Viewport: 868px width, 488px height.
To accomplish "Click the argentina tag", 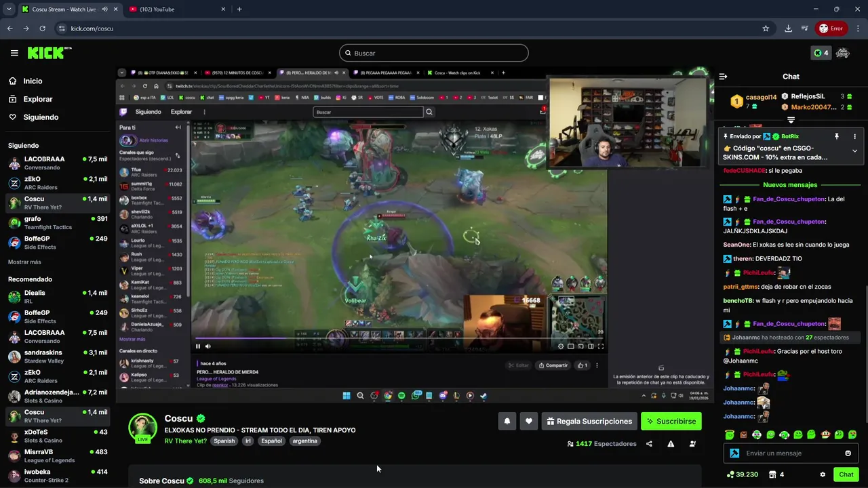I will (x=304, y=441).
